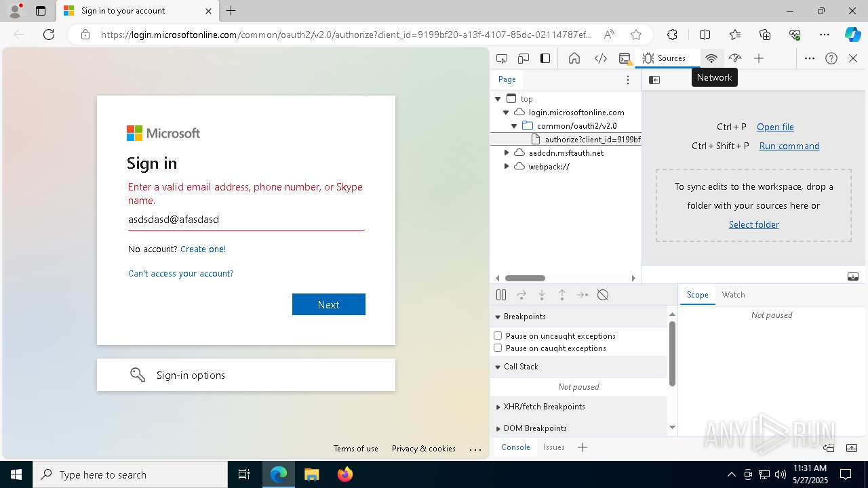The height and width of the screenshot is (488, 868).
Task: Refresh the browser page
Action: 49,35
